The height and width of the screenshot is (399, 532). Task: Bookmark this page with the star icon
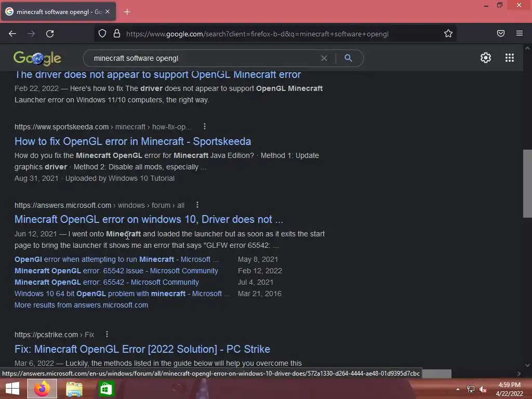[448, 34]
